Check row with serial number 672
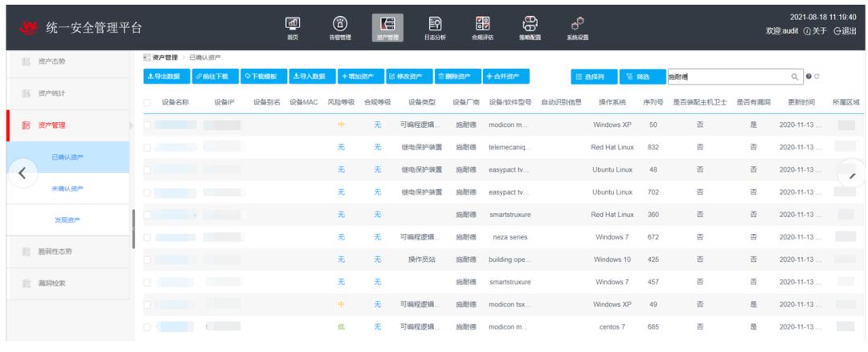Screen dimensions: 868x352 147,237
